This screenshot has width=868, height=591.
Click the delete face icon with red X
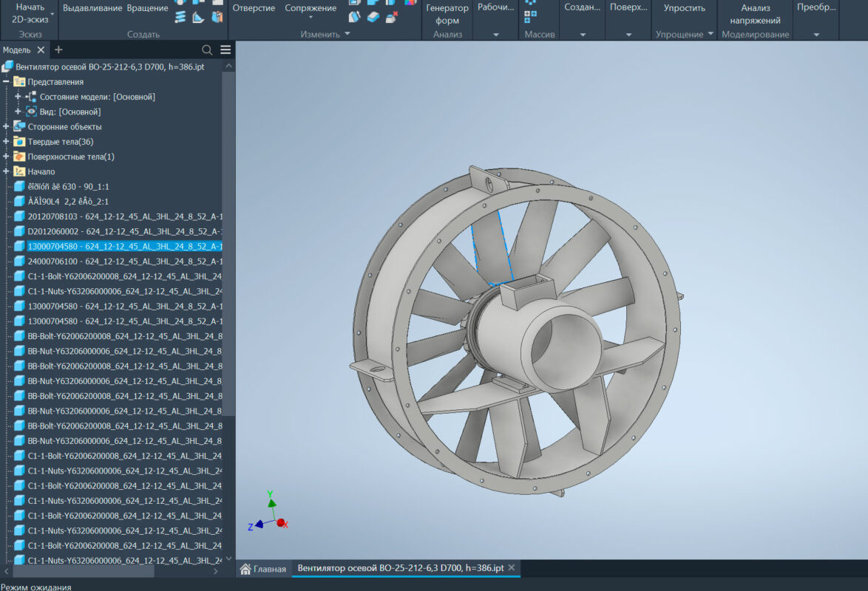(392, 17)
